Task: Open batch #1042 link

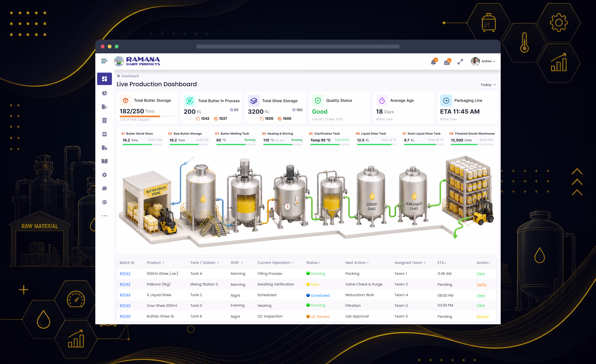Action: (x=125, y=273)
